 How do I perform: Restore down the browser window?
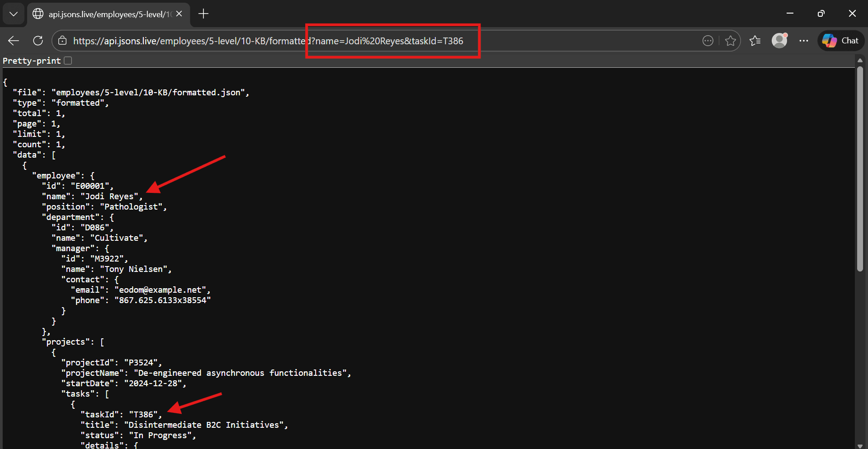(x=821, y=14)
